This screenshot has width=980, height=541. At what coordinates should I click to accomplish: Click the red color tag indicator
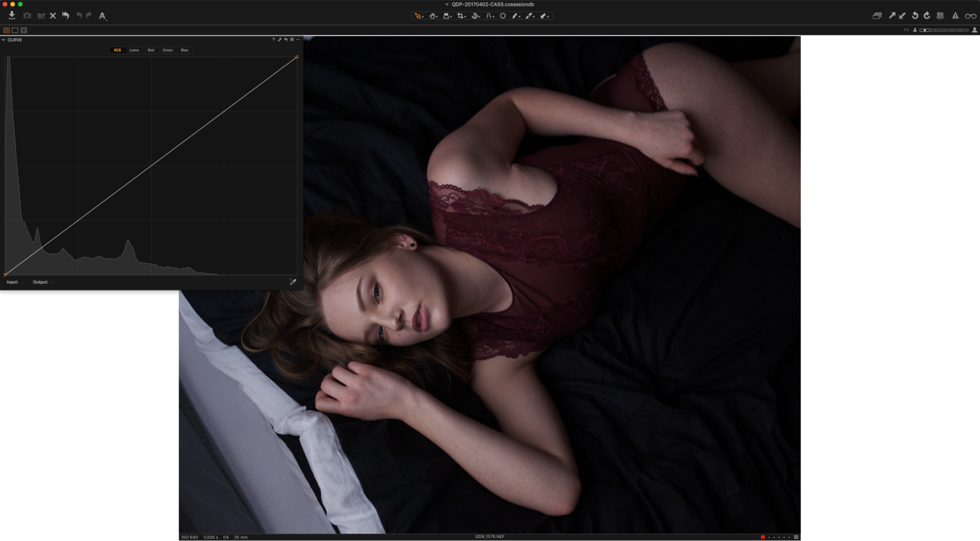pyautogui.click(x=762, y=537)
